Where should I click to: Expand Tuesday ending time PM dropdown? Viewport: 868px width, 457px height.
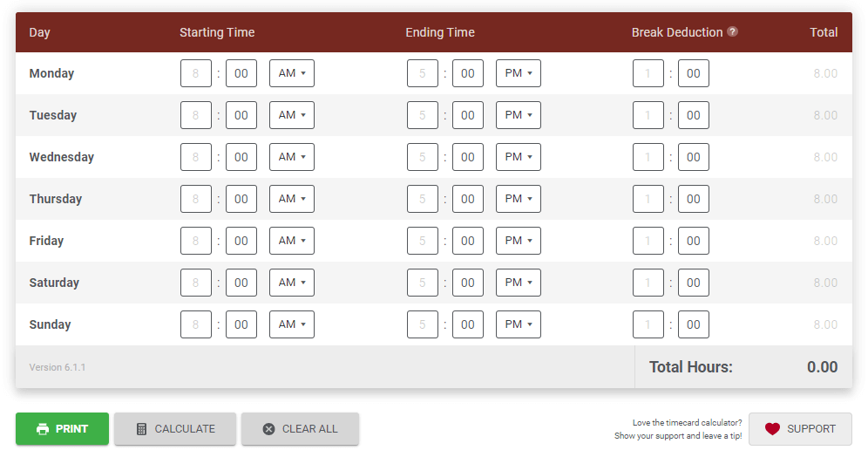click(x=519, y=115)
